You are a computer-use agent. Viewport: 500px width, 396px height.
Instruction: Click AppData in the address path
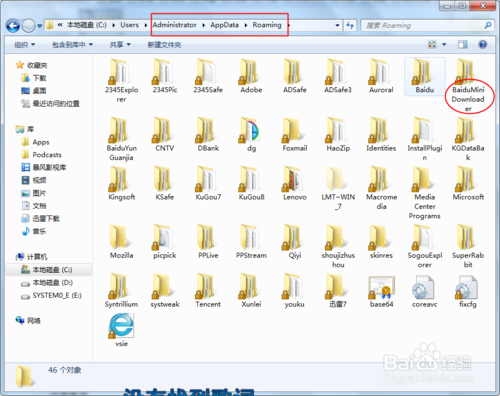(224, 25)
